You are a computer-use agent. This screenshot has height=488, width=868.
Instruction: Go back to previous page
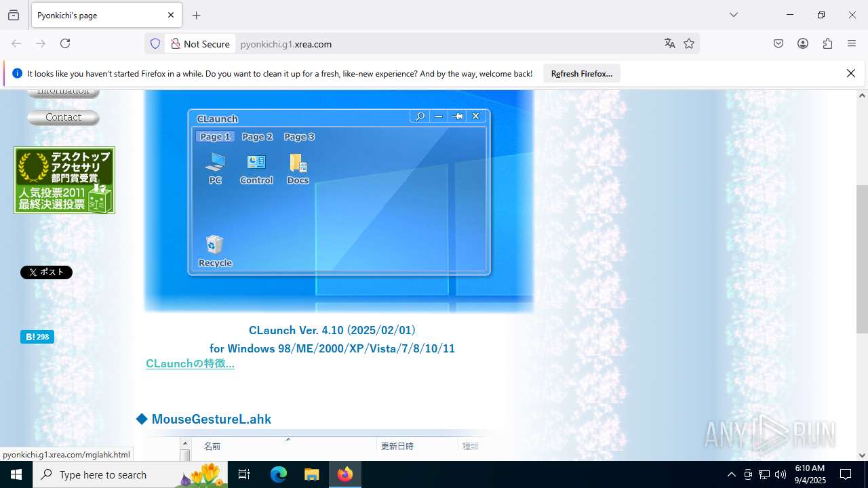(x=16, y=43)
